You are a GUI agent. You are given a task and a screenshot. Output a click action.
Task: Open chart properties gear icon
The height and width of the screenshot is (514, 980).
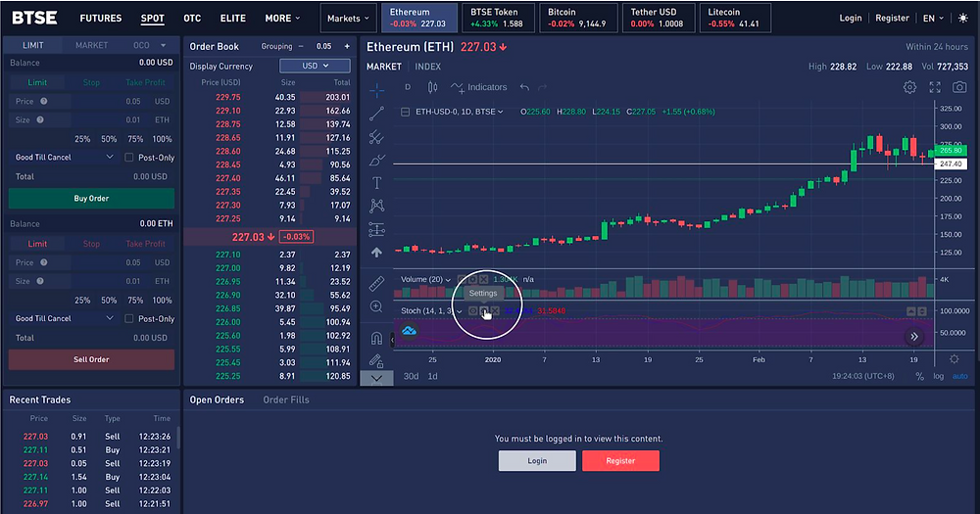coord(910,87)
